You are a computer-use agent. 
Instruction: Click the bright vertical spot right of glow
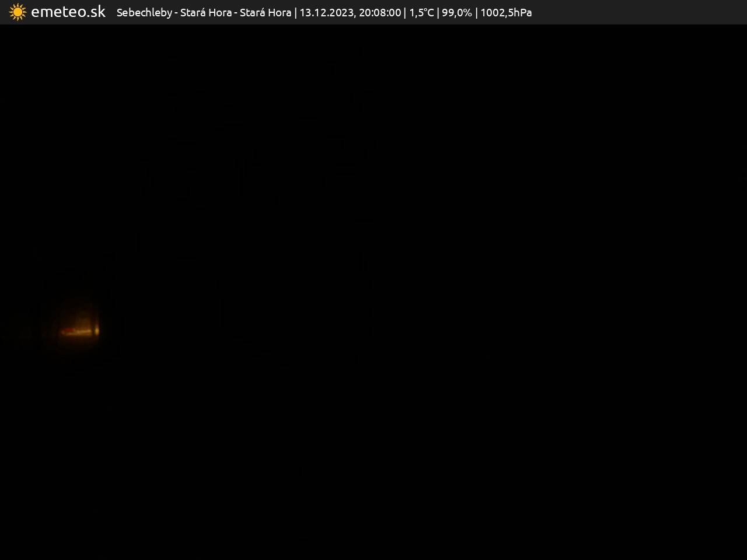pyautogui.click(x=97, y=331)
